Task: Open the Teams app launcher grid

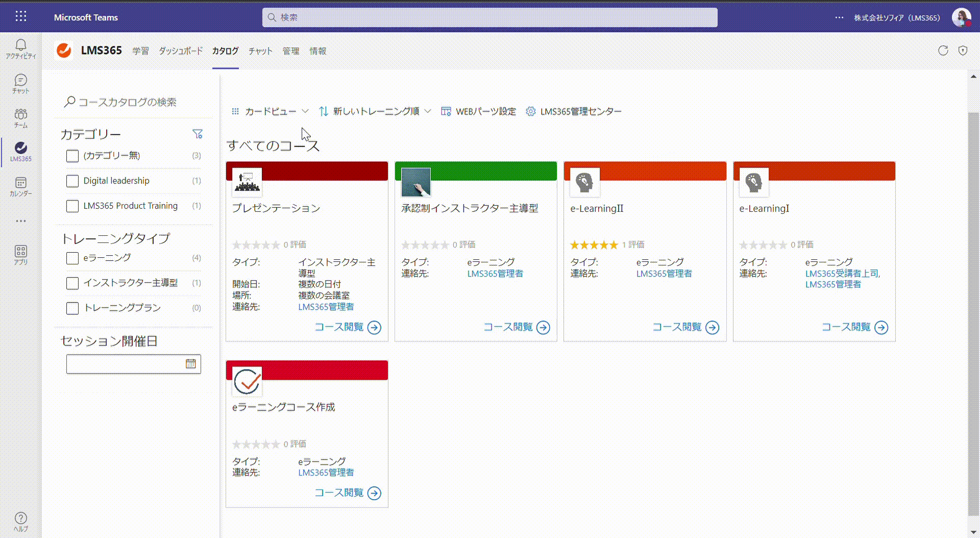Action: (21, 16)
